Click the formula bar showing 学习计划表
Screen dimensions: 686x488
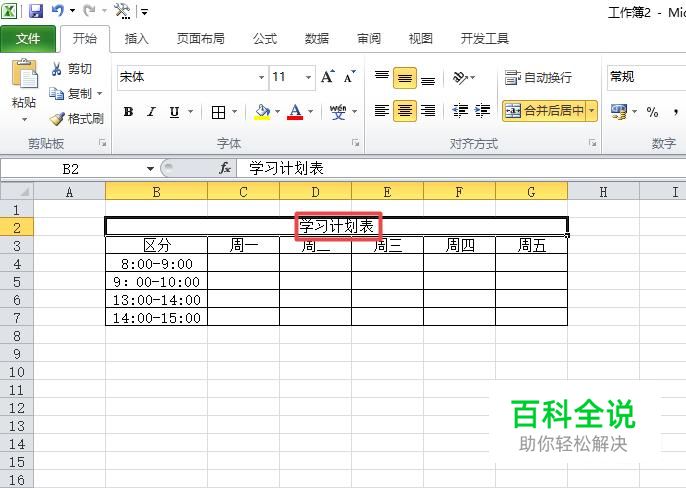tap(462, 169)
